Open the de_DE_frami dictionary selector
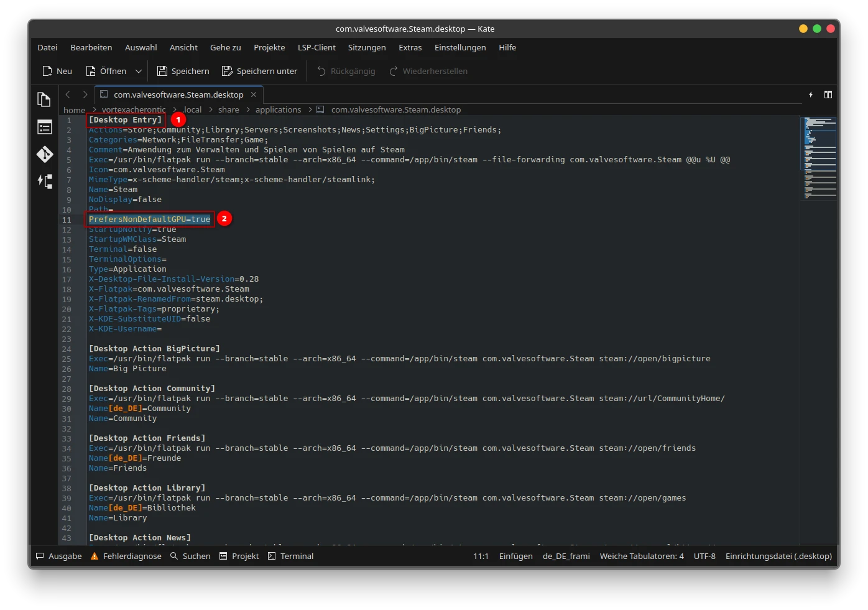868x610 pixels. click(566, 556)
